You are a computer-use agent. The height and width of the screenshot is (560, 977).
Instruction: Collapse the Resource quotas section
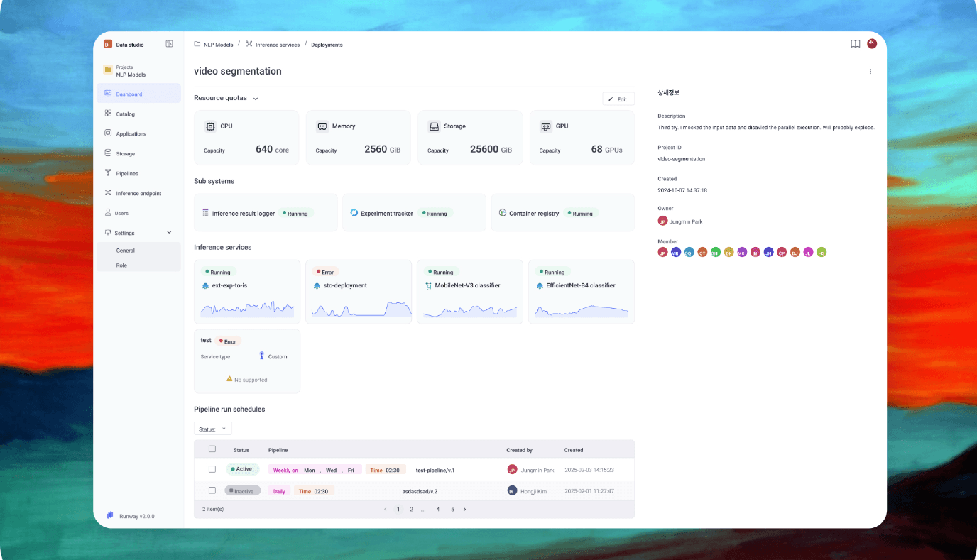pyautogui.click(x=256, y=99)
